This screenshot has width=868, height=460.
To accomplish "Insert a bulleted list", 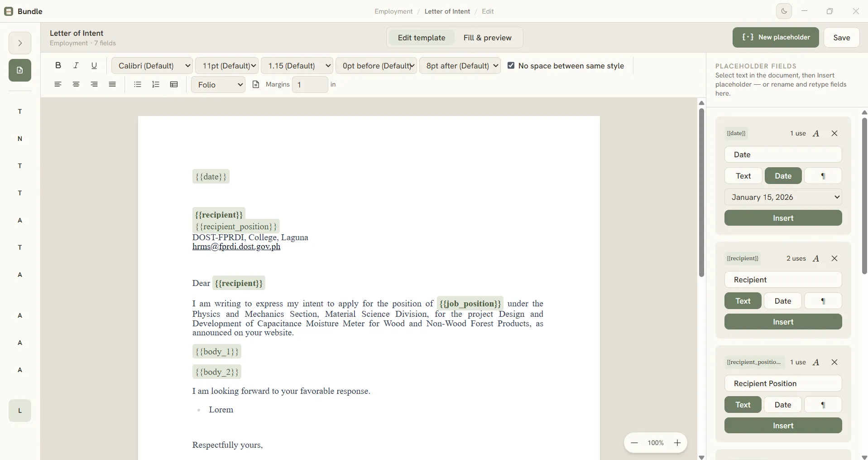I will (138, 84).
